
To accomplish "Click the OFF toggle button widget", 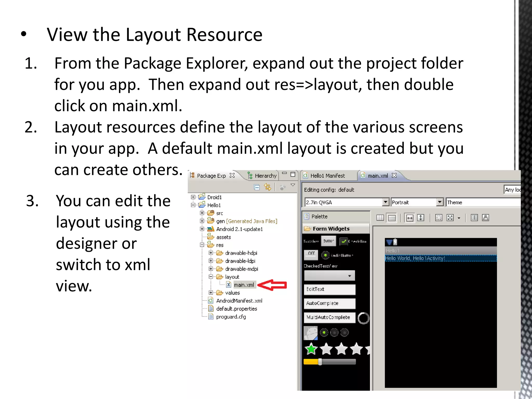I will pyautogui.click(x=311, y=255).
